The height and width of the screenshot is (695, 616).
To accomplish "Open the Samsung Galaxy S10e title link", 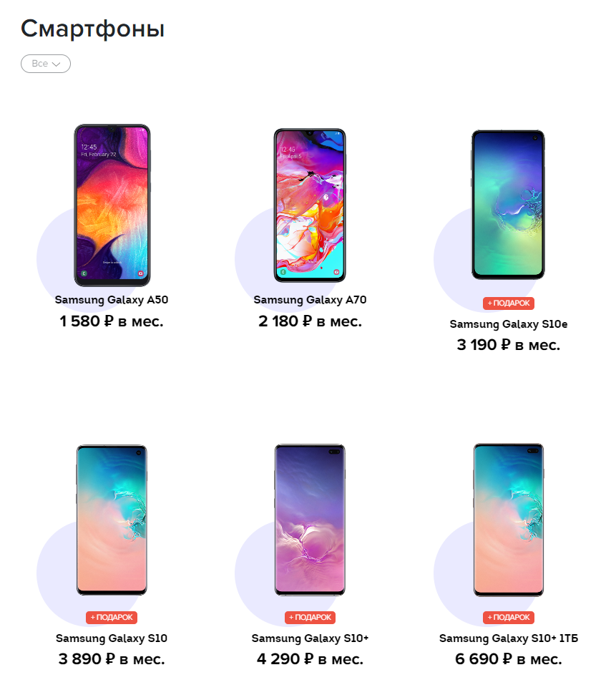I will 508,324.
